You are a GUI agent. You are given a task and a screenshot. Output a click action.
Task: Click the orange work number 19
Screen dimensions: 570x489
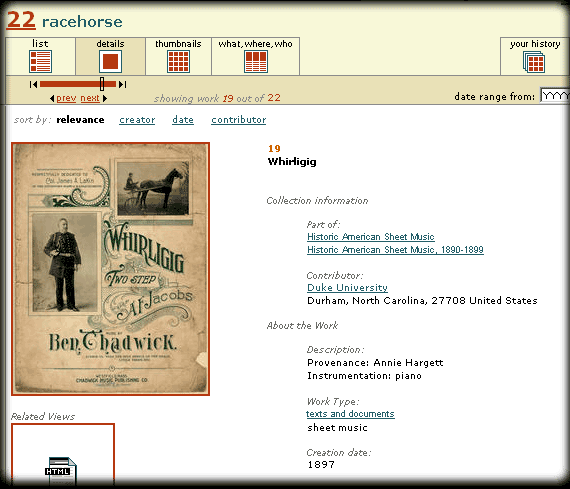(x=274, y=148)
